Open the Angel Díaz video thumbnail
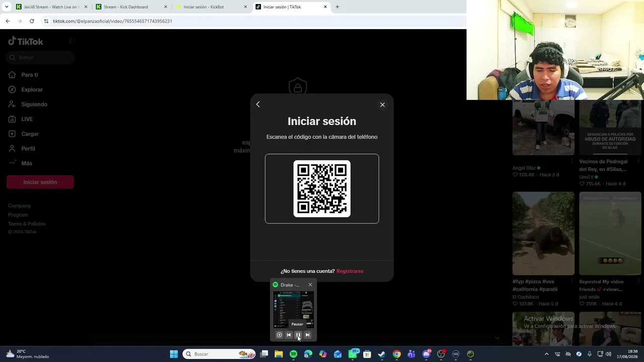Image resolution: width=644 pixels, height=362 pixels. (543, 128)
